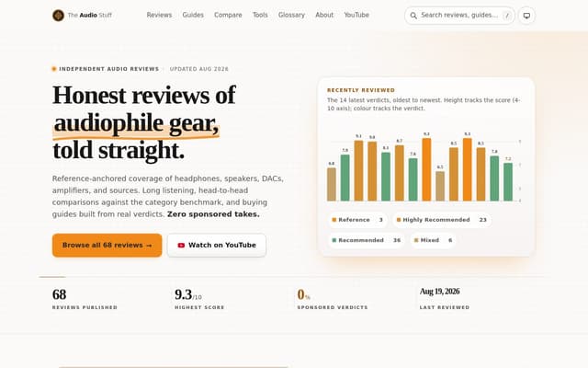Click the YouTube play icon in Watch button
Viewport: 588px width, 368px height.
pyautogui.click(x=181, y=246)
